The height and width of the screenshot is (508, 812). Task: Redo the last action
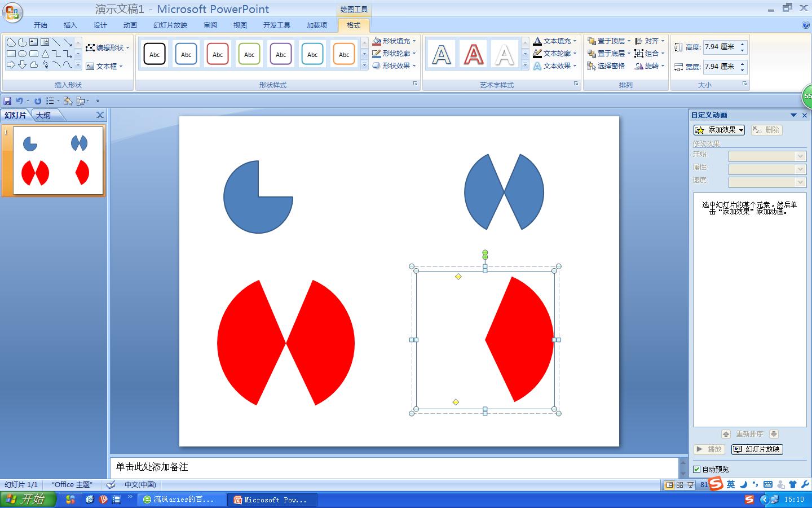38,100
